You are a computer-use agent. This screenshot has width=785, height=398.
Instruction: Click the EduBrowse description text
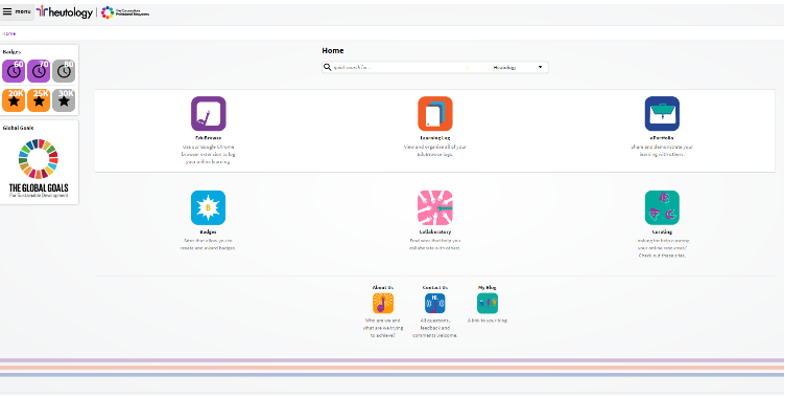[208, 154]
